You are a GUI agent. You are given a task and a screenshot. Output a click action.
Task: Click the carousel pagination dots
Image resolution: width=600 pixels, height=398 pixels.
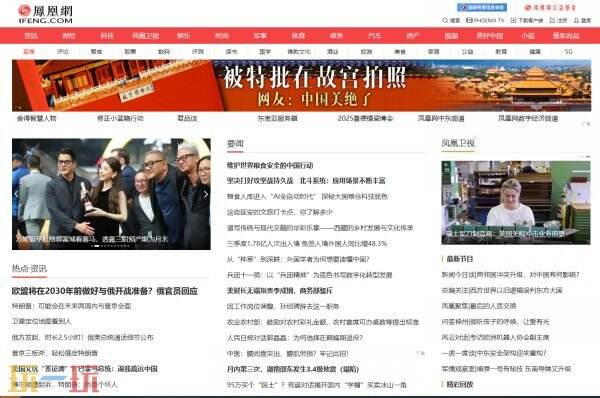(x=111, y=246)
